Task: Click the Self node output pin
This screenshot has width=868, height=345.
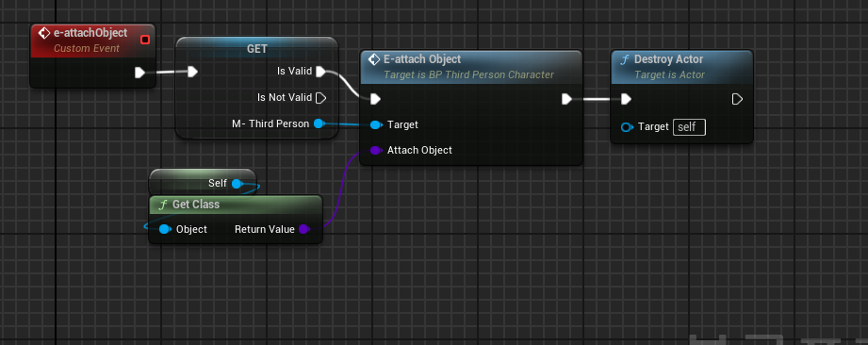Action: click(x=237, y=183)
